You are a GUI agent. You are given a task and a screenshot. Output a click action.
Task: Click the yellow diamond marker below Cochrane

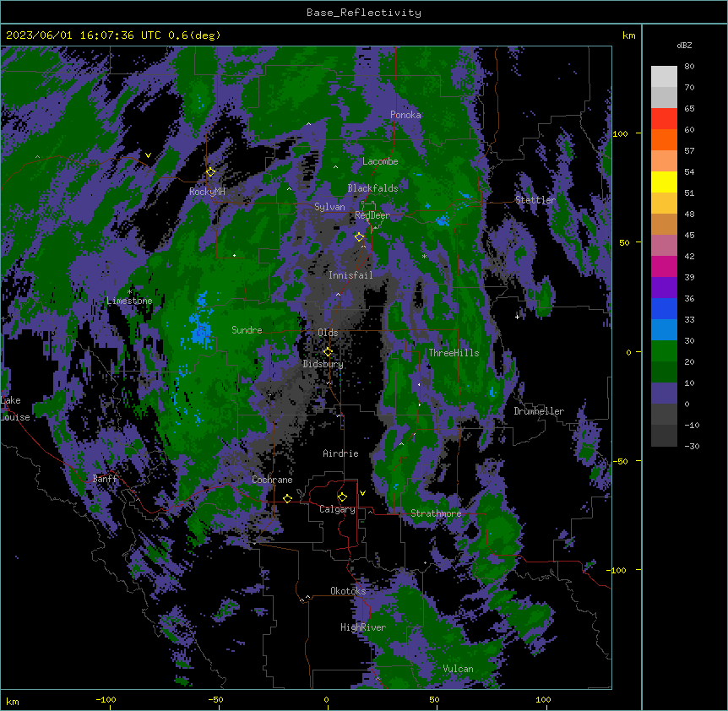coord(287,498)
